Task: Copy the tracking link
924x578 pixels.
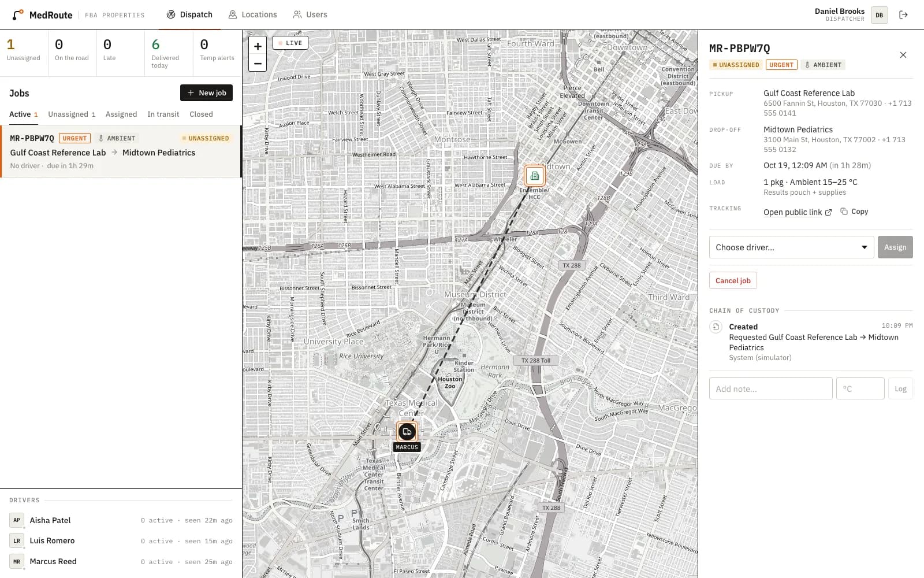Action: (854, 212)
